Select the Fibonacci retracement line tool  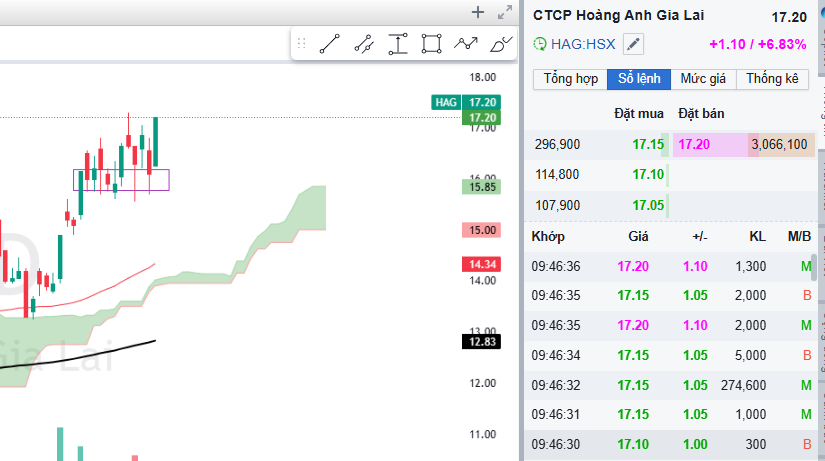pyautogui.click(x=364, y=44)
